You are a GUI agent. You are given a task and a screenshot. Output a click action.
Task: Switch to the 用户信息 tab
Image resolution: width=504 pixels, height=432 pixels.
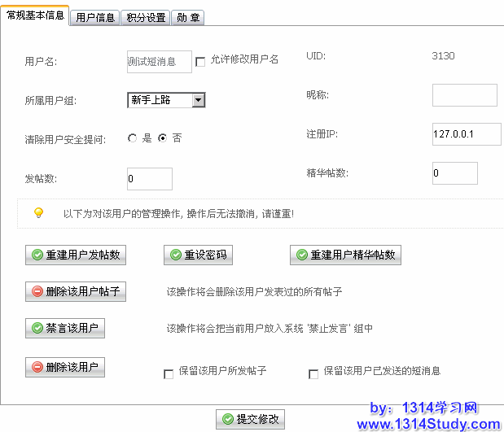[x=94, y=17]
